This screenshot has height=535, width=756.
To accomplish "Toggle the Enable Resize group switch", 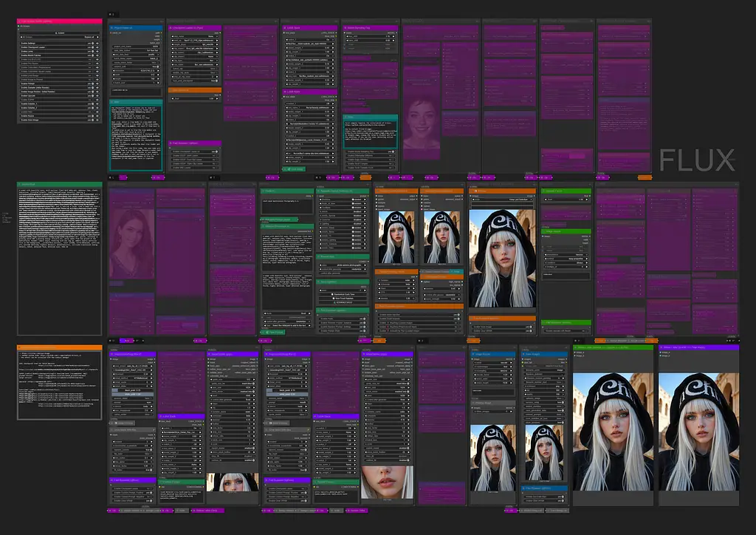I will tap(92, 116).
